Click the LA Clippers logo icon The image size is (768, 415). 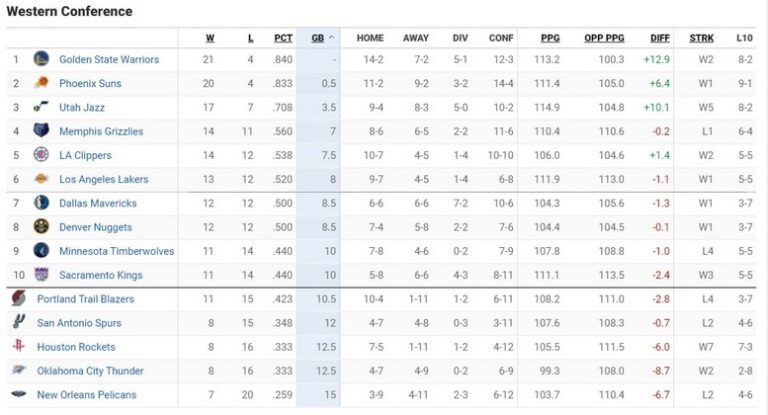[41, 155]
